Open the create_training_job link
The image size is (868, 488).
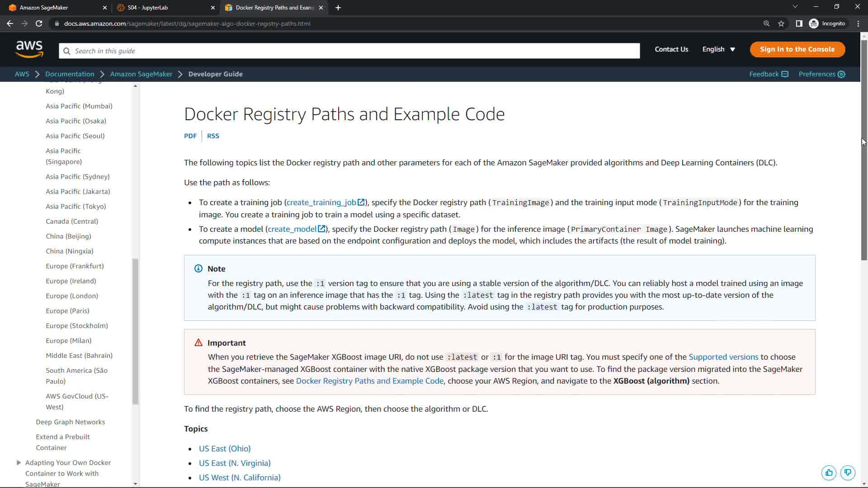click(321, 202)
